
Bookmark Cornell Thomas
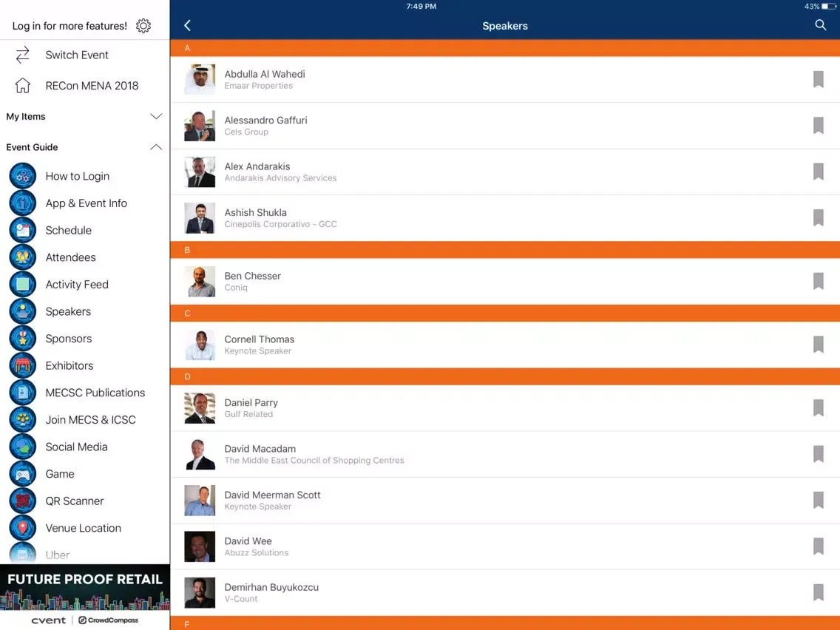coord(818,344)
